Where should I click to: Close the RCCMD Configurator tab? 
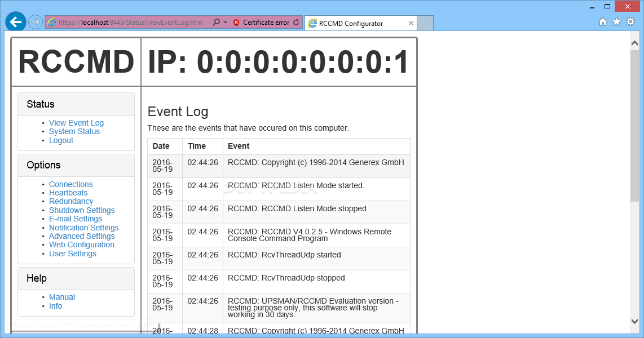pos(411,24)
